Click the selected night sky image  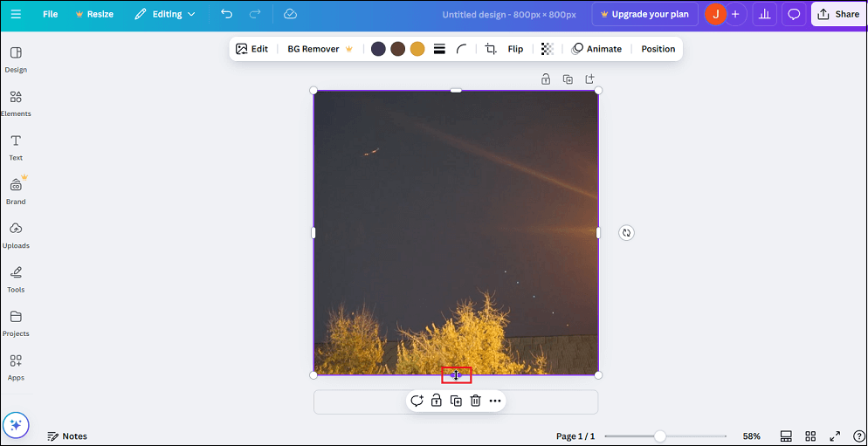[x=456, y=232]
